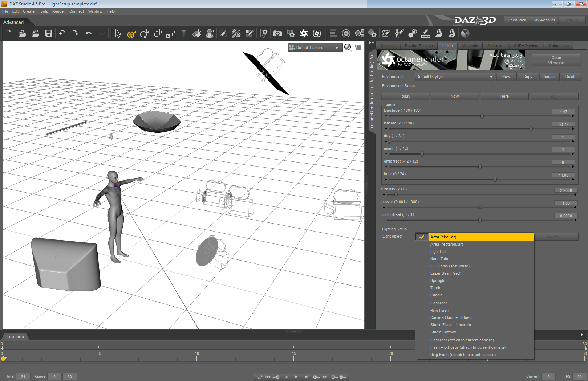The height and width of the screenshot is (381, 588).
Task: Select the Node Selection arrow tool
Action: 118,34
